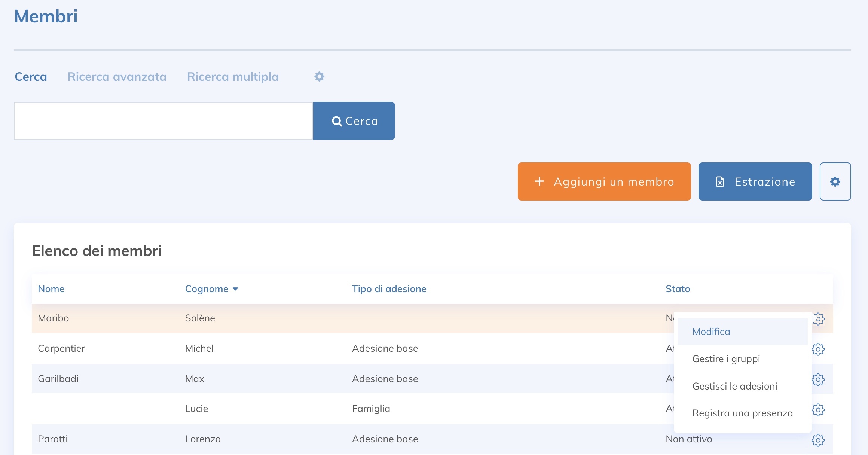Click gear icon in Maribo Solène row
The width and height of the screenshot is (868, 455).
819,319
